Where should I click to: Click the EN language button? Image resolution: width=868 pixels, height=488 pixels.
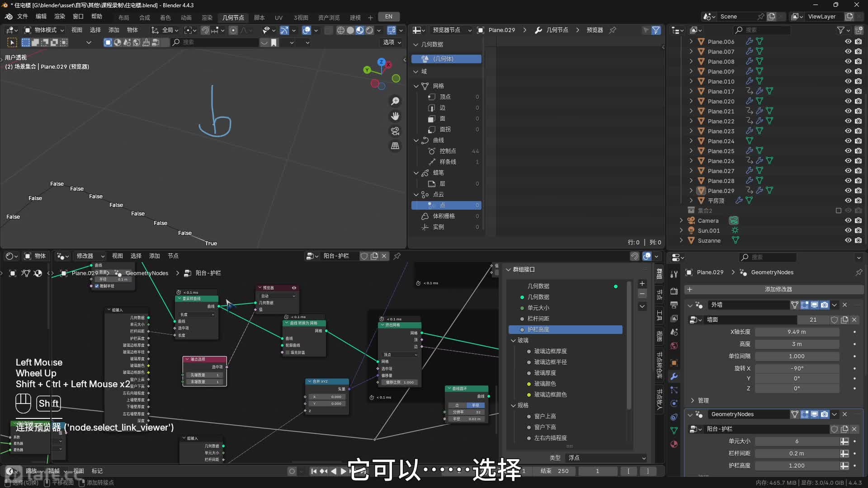coord(389,17)
